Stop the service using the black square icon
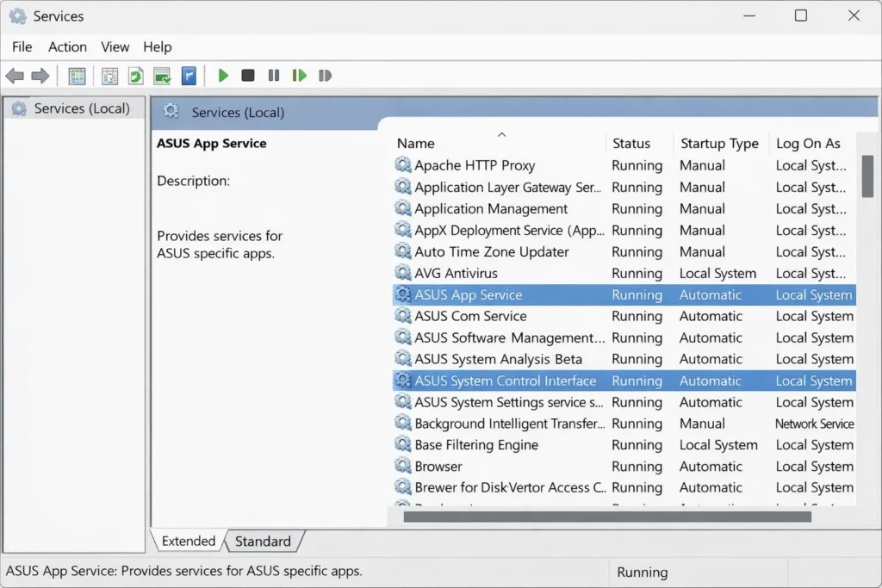The width and height of the screenshot is (882, 588). click(x=247, y=76)
